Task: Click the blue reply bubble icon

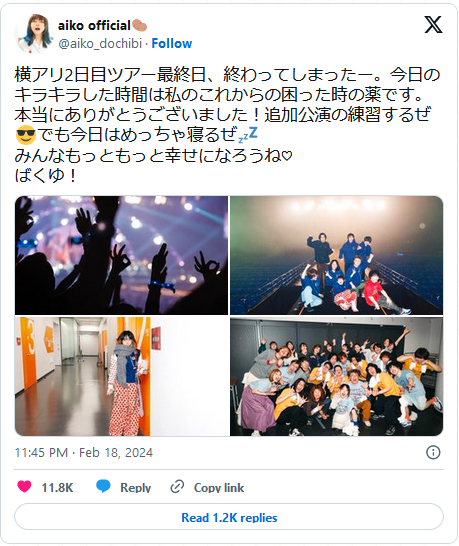Action: [103, 486]
